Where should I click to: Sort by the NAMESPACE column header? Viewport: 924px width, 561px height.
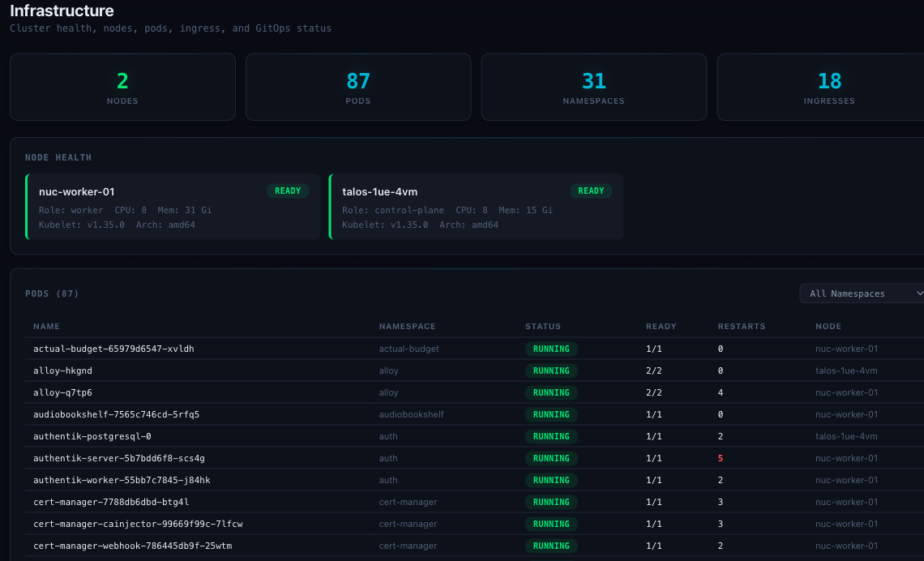click(x=407, y=327)
